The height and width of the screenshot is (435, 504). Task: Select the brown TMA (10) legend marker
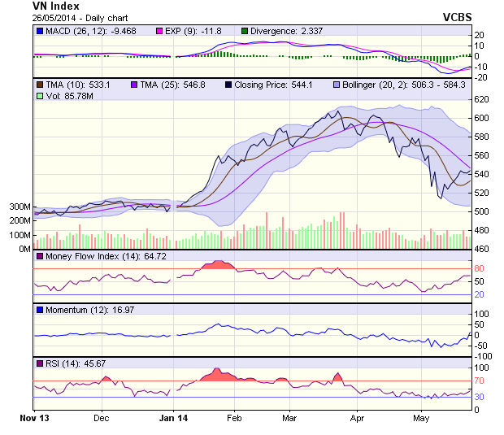40,84
